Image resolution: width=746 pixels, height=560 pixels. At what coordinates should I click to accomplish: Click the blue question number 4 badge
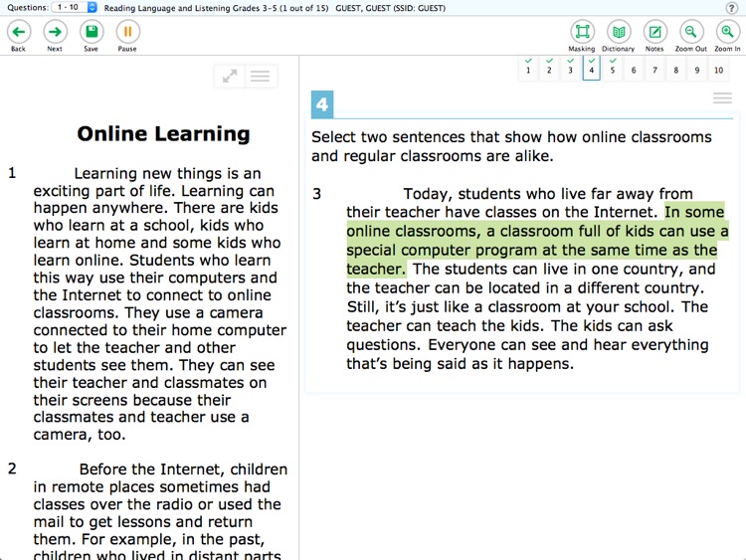pyautogui.click(x=322, y=104)
